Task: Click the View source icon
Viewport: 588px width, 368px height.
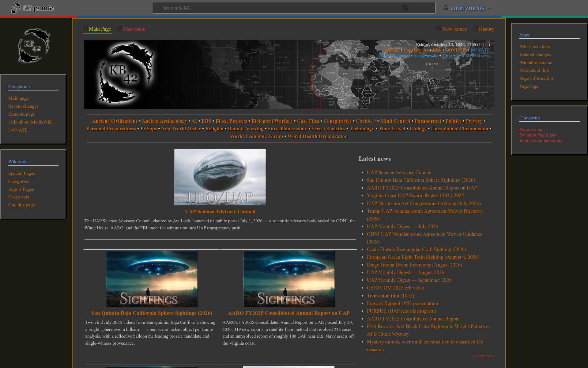Action: click(x=439, y=29)
